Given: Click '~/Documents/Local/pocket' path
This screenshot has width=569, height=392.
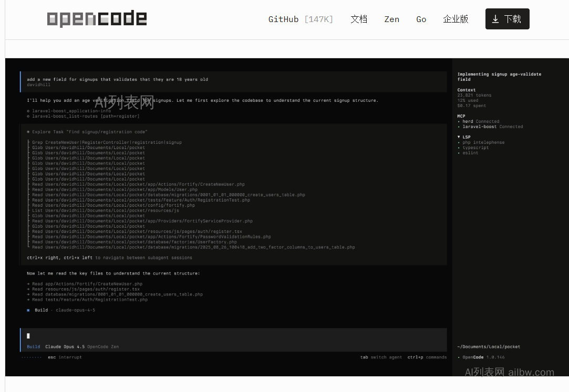Looking at the screenshot, I should [x=489, y=347].
